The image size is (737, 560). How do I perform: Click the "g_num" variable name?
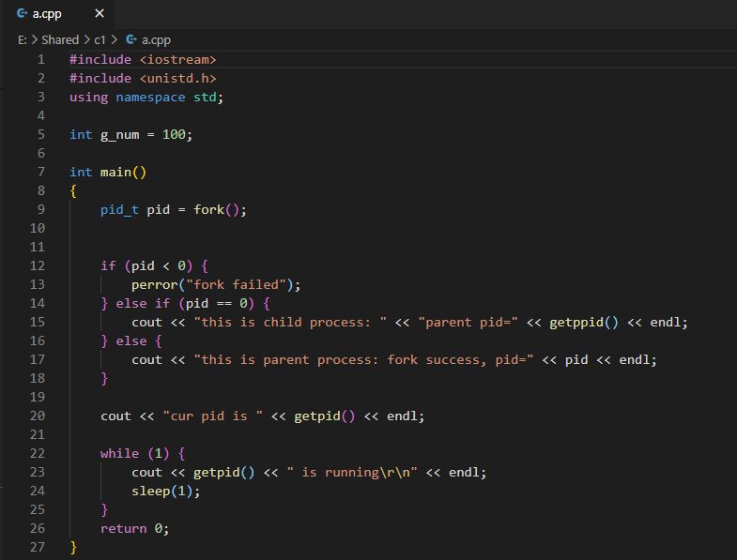[120, 135]
